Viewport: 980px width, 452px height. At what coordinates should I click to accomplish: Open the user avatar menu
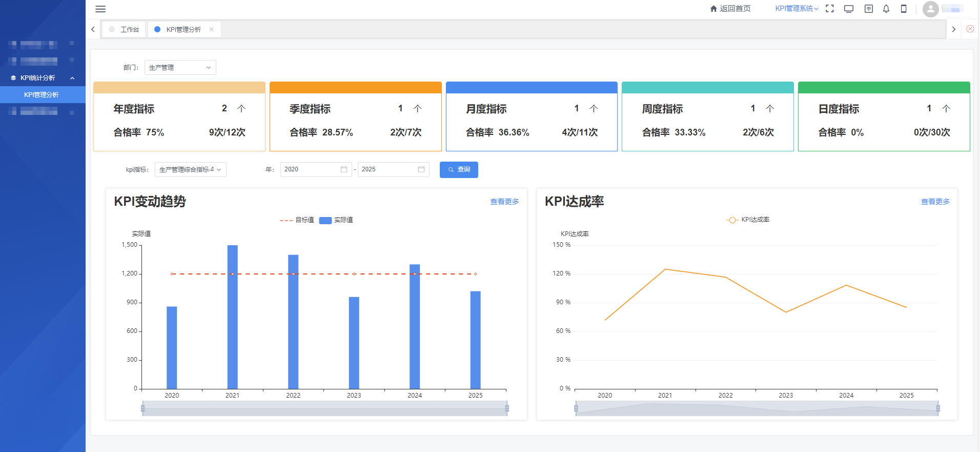click(930, 9)
